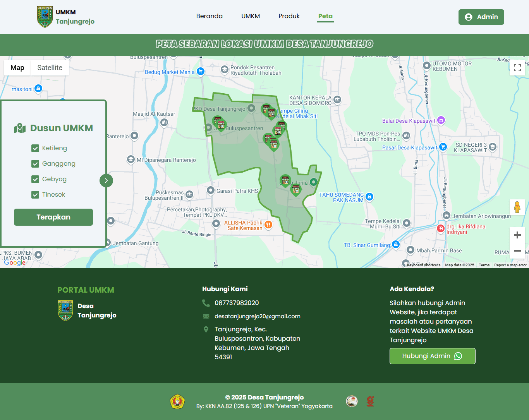Disable the Ganggeng checkbox
The height and width of the screenshot is (420, 529).
(35, 163)
